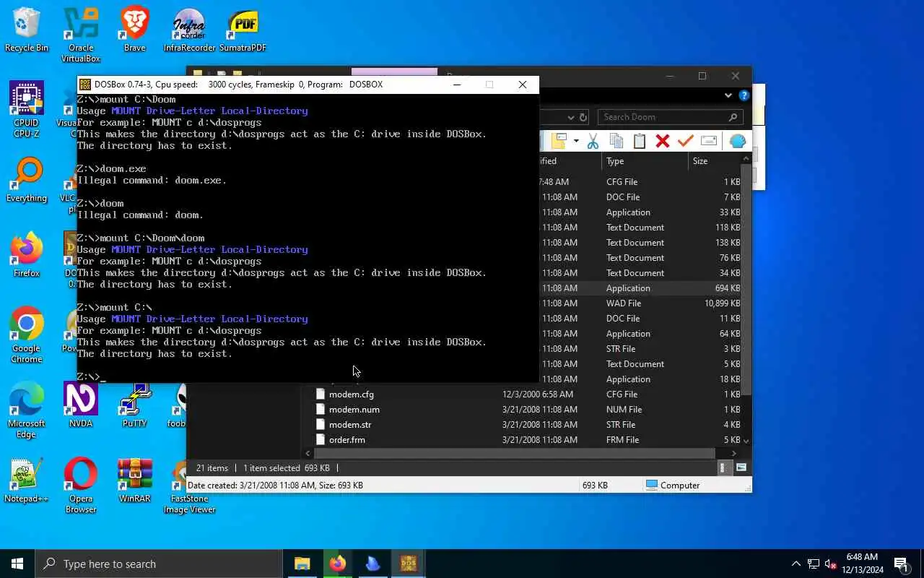Open NVDA desktop icon

click(x=81, y=406)
